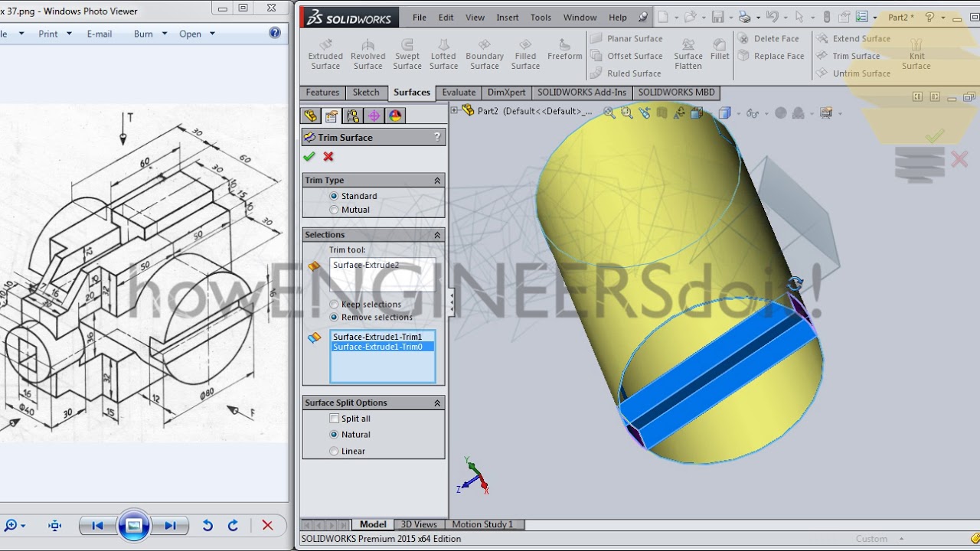Viewport: 980px width, 551px height.
Task: Select Mutual trim type
Action: click(334, 210)
